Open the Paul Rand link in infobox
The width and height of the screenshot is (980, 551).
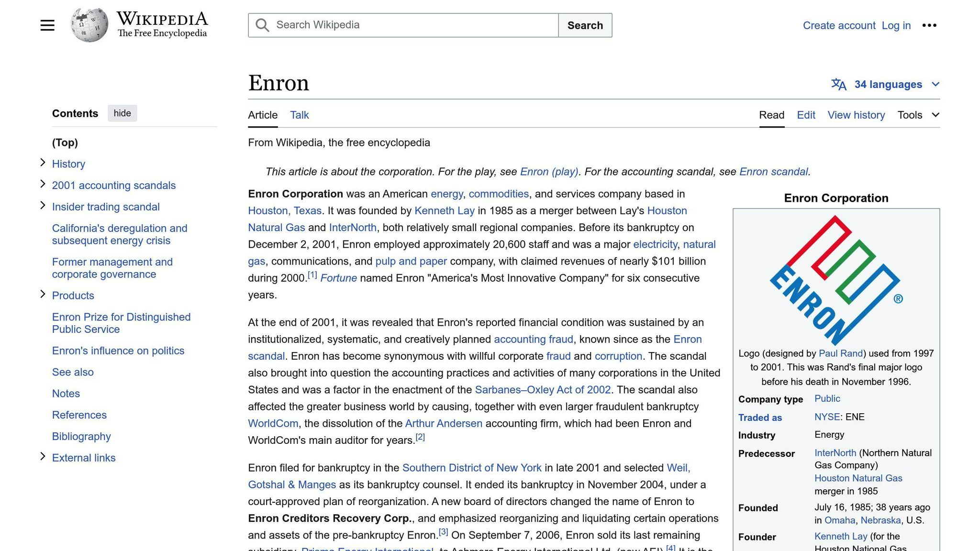[841, 353]
